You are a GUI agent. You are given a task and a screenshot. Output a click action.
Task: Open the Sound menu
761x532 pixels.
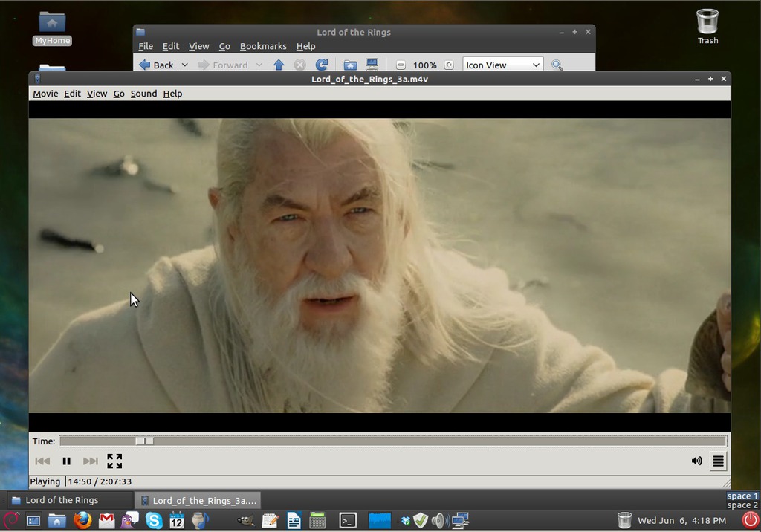(x=143, y=94)
